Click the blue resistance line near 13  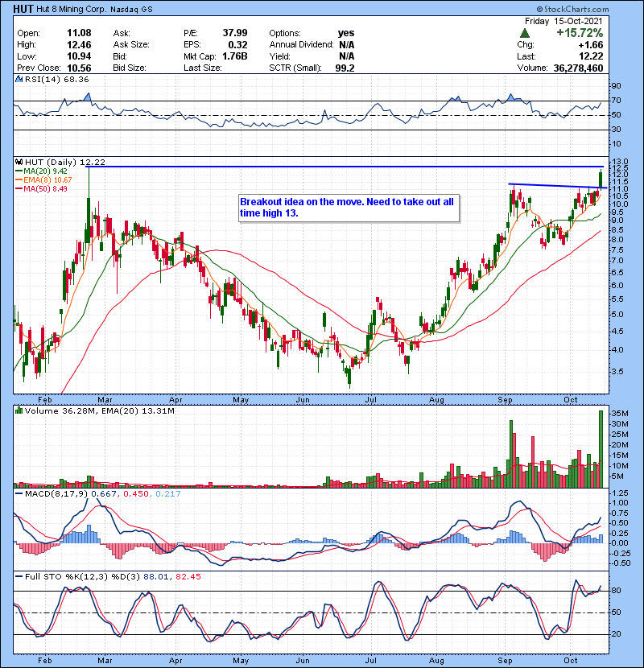(x=345, y=167)
